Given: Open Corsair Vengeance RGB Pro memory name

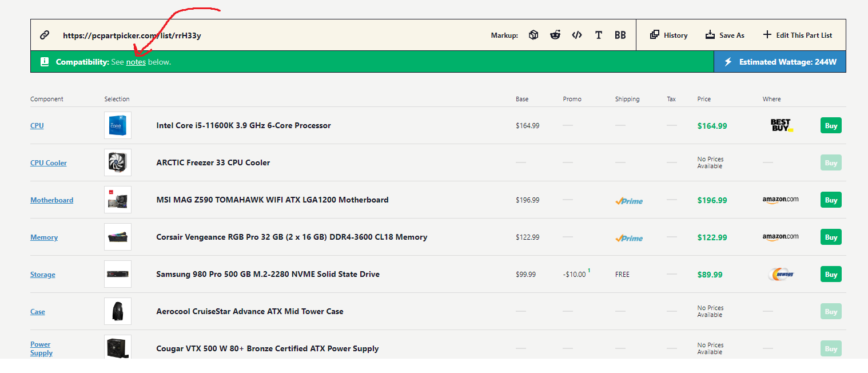Looking at the screenshot, I should [292, 237].
